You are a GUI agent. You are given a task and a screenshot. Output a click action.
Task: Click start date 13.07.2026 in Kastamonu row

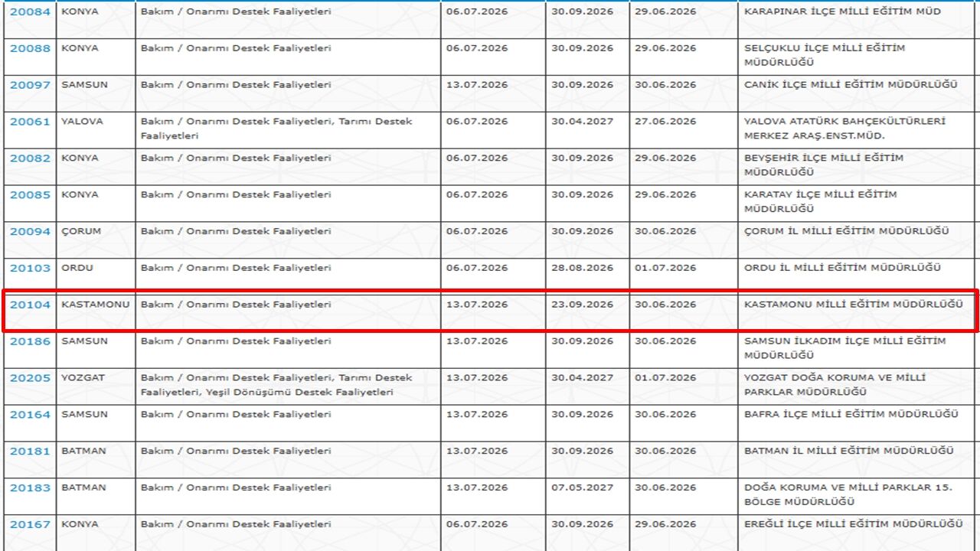point(477,305)
